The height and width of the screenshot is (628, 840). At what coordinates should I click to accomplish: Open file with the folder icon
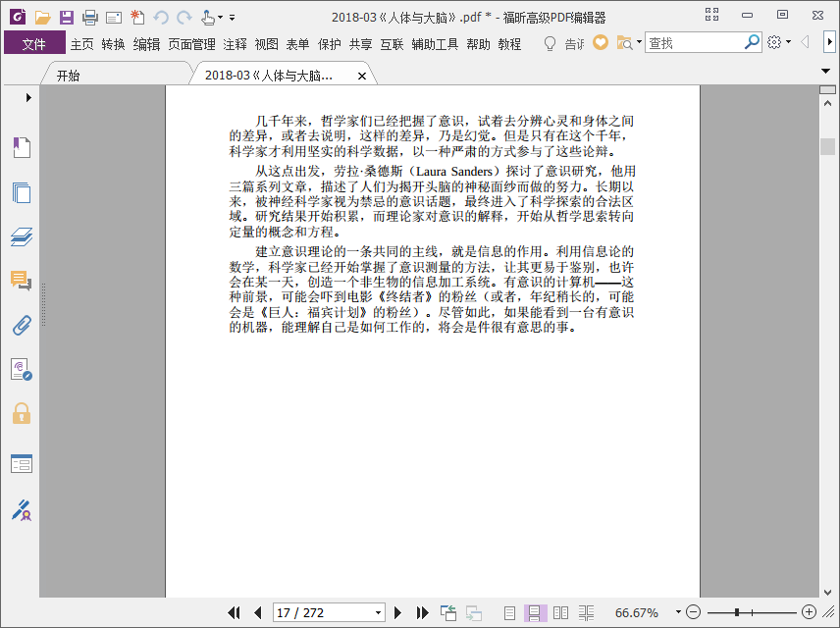pos(43,18)
